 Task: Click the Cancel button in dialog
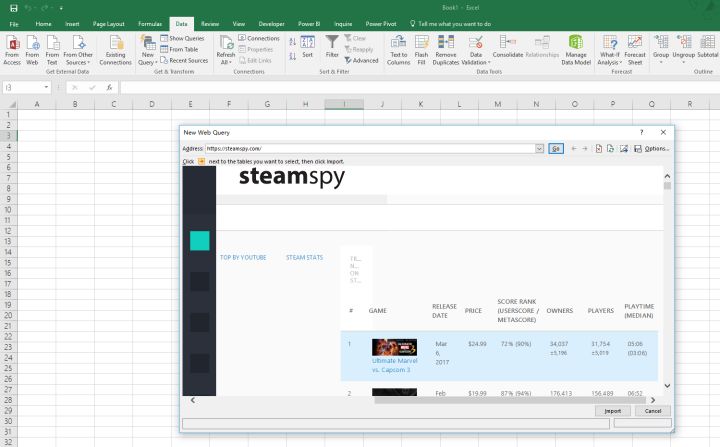(x=652, y=411)
